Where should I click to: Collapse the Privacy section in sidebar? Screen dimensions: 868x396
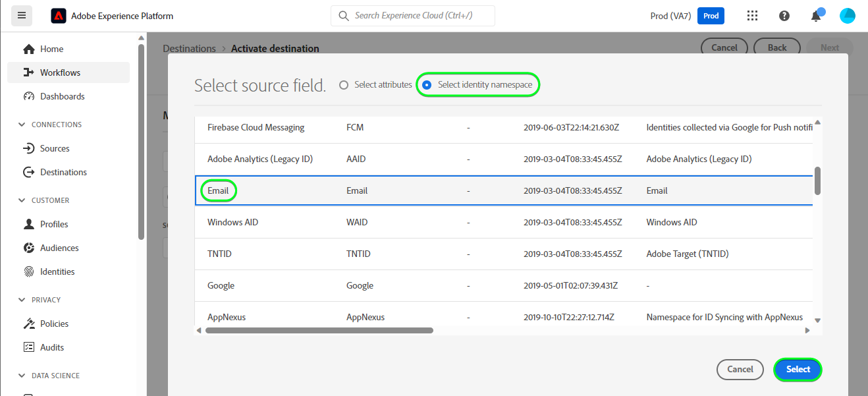pyautogui.click(x=21, y=300)
